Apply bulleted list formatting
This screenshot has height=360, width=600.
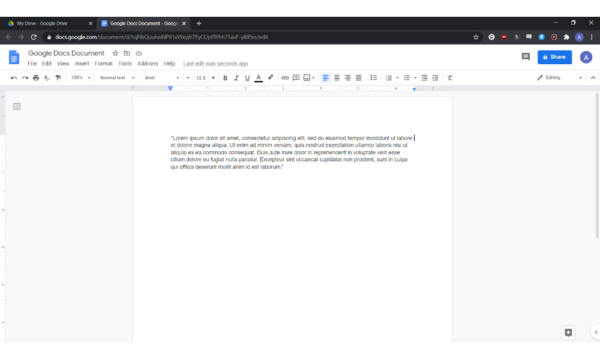pos(407,78)
